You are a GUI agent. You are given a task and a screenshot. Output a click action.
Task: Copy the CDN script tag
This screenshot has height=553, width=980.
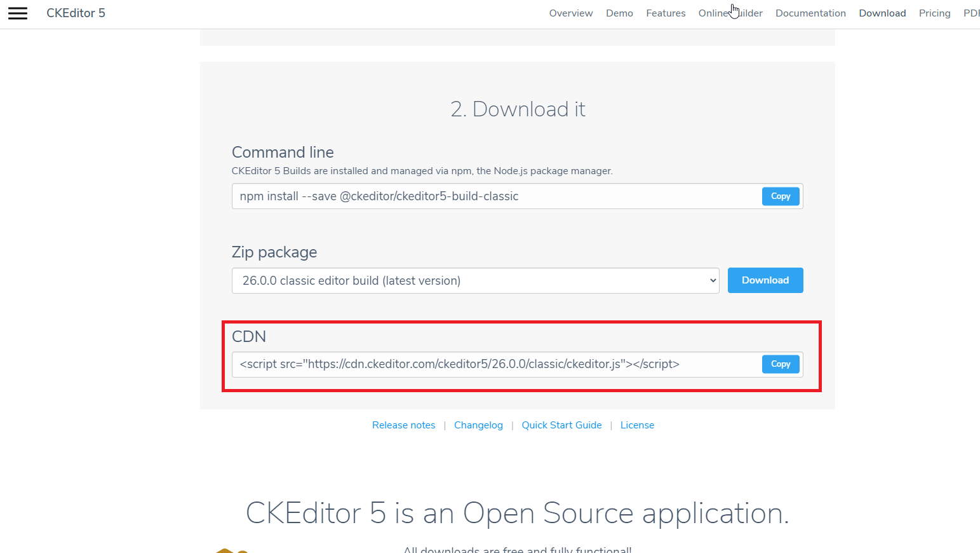pos(781,364)
